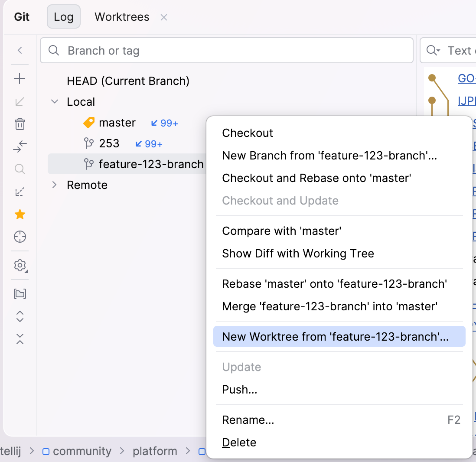Click the Expand All icon
This screenshot has width=476, height=462.
(x=20, y=316)
